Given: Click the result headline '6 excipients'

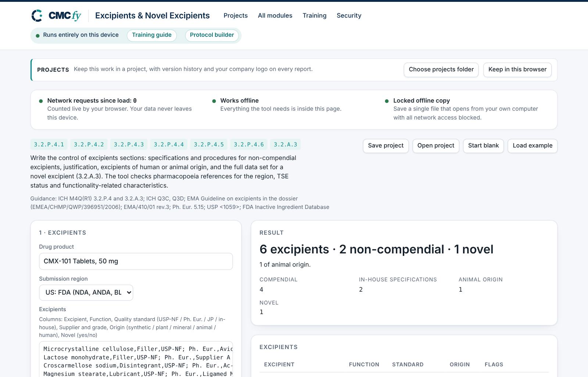Looking at the screenshot, I should pyautogui.click(x=294, y=249).
